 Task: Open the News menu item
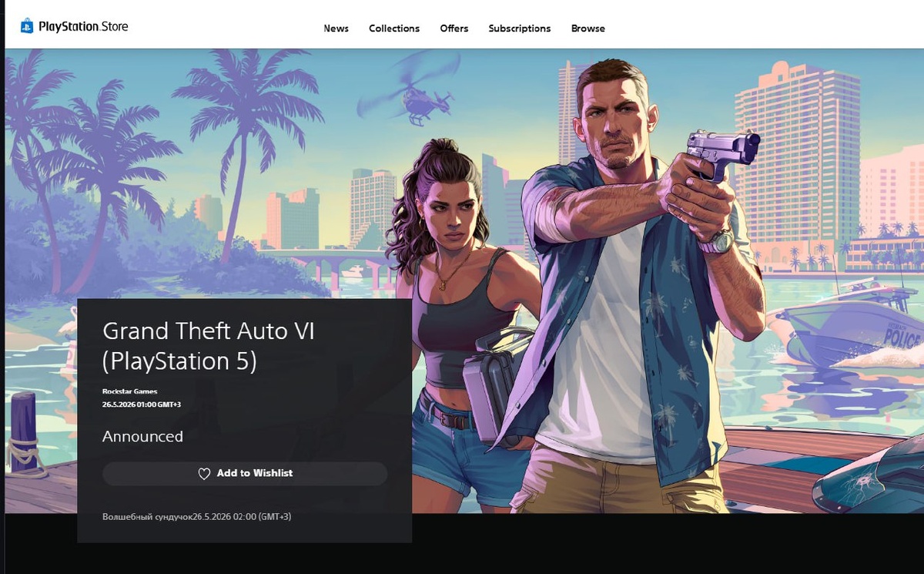click(336, 29)
